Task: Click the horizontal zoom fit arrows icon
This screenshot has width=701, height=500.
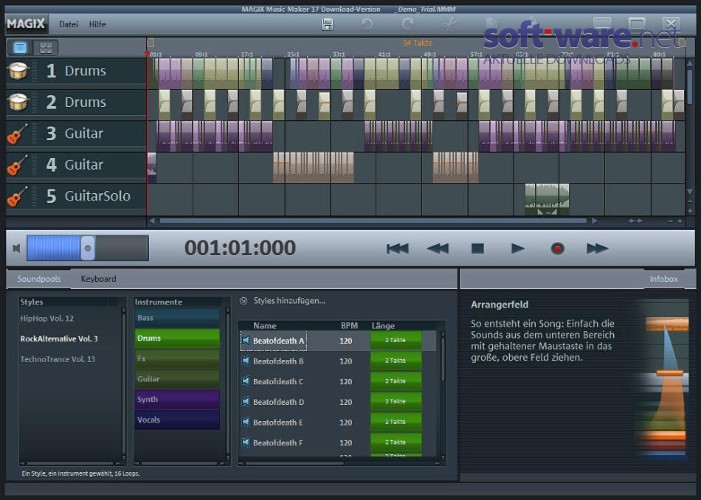Action: 635,220
